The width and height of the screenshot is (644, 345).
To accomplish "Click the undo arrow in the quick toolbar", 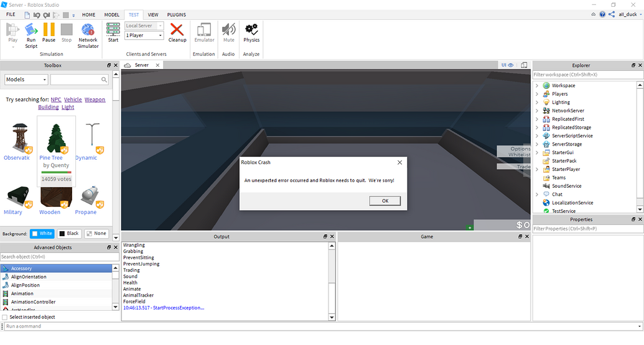I will (37, 15).
